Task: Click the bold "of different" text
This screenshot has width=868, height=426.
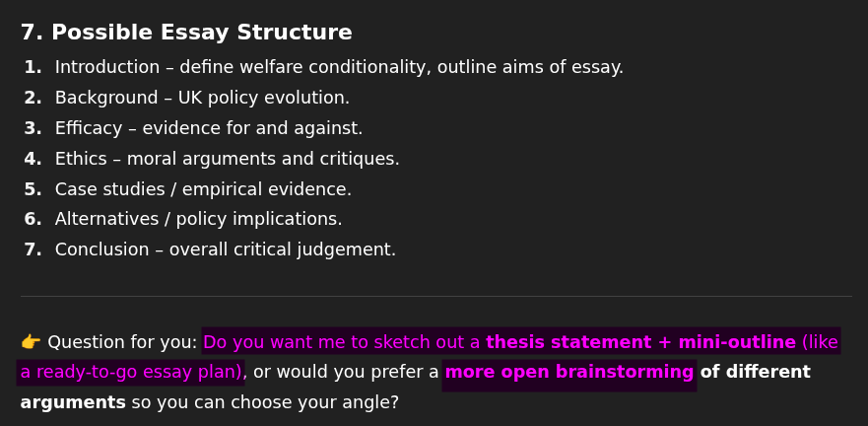Action: (x=755, y=373)
